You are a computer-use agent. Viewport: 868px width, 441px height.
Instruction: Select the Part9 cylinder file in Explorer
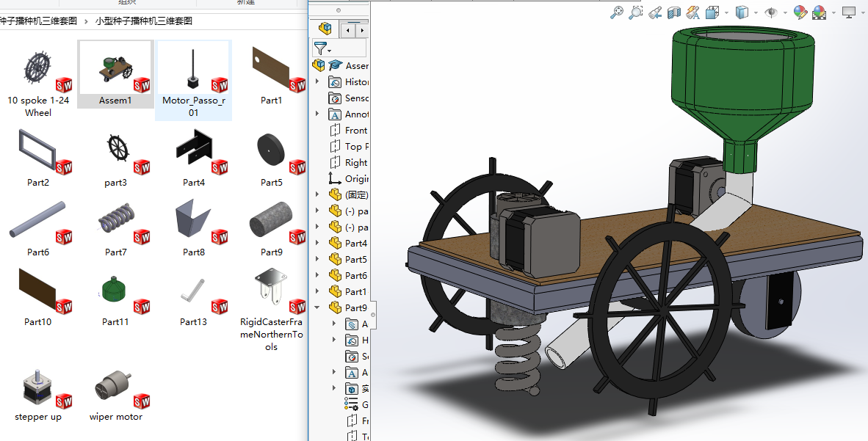coord(271,227)
